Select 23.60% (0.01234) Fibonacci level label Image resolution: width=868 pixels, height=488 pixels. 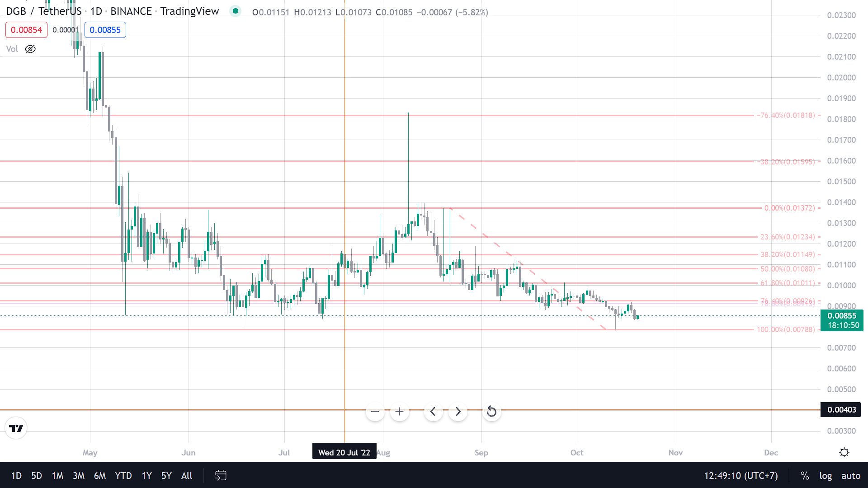coord(788,237)
